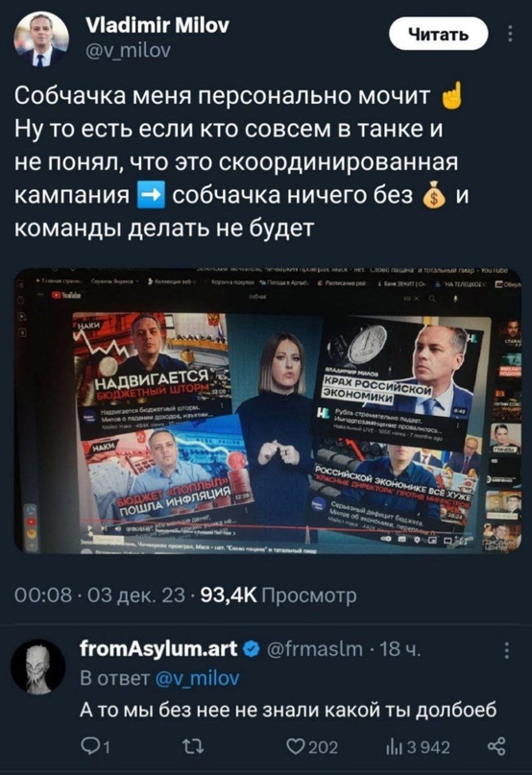Click the fromAsylum.art username
Screen dimensions: 532x775
pyautogui.click(x=158, y=648)
